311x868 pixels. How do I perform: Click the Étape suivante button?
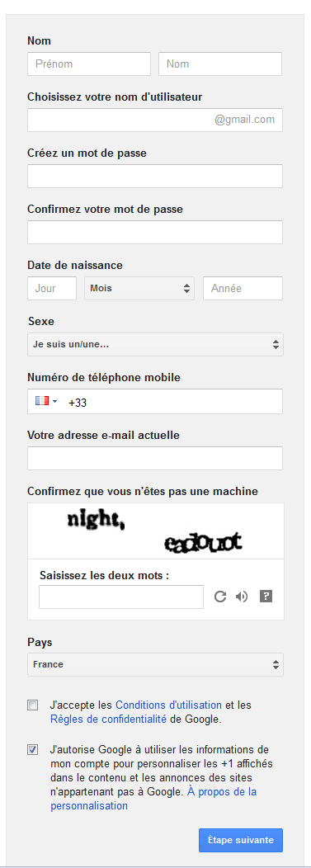(x=241, y=840)
